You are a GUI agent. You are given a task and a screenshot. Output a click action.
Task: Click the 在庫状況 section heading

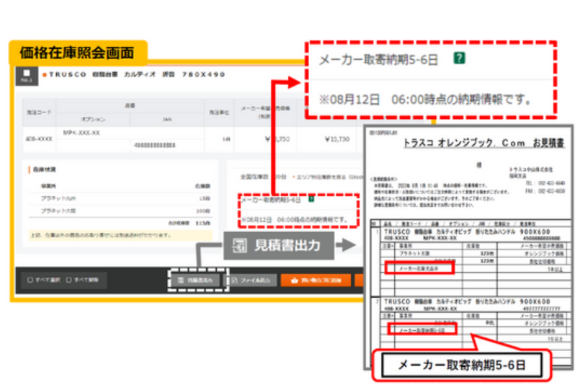click(44, 169)
